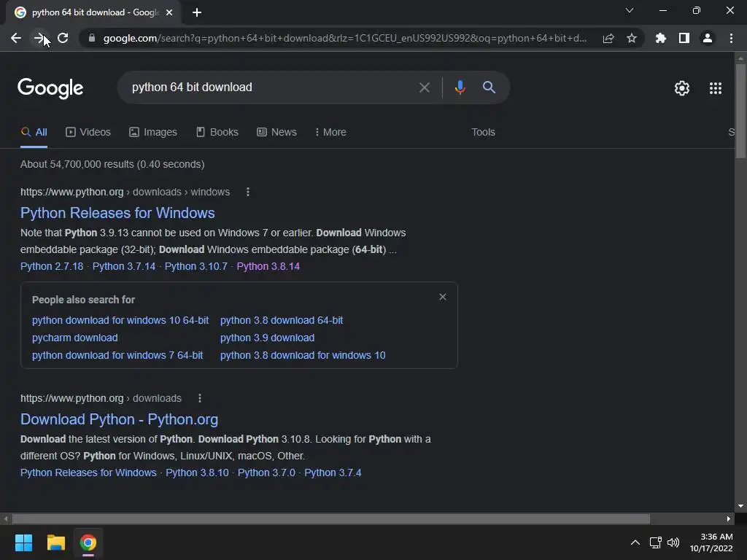This screenshot has width=747, height=560.
Task: Click the Chrome taskbar icon
Action: pyautogui.click(x=88, y=542)
